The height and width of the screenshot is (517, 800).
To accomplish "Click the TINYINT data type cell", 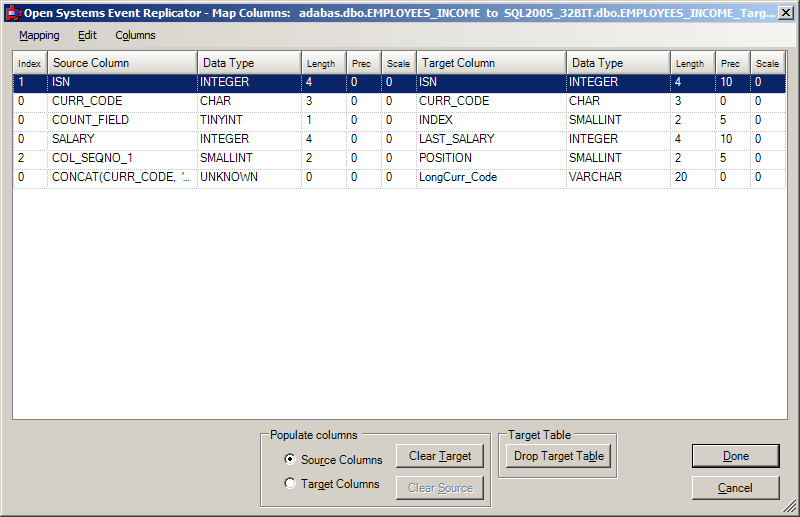I will pyautogui.click(x=249, y=120).
